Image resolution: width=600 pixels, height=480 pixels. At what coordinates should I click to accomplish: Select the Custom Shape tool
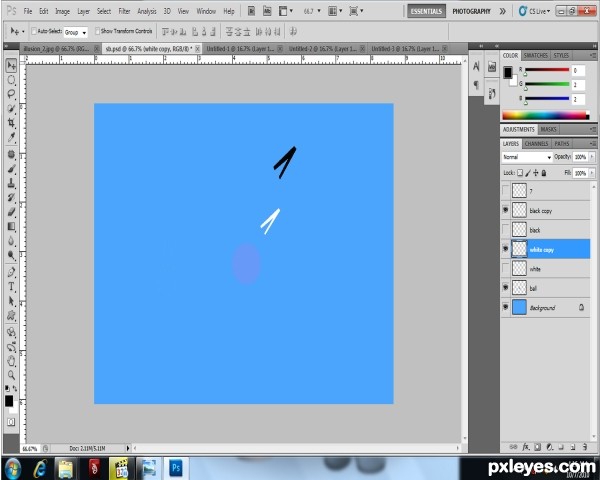[x=11, y=315]
